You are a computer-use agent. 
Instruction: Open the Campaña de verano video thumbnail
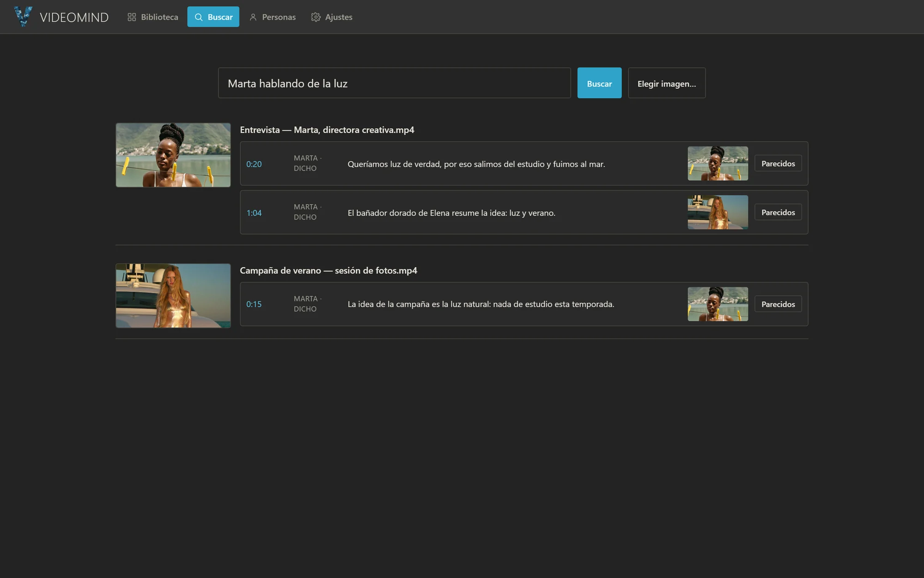coord(173,296)
